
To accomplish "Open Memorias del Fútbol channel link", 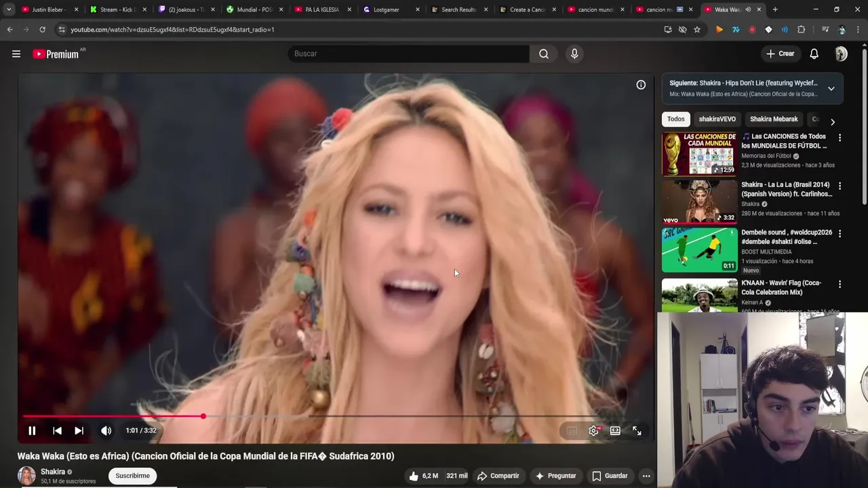I will (x=766, y=156).
